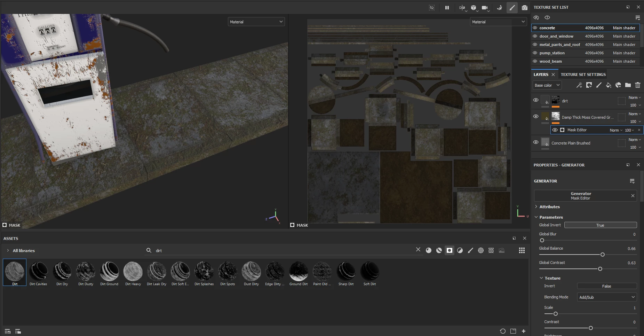644x336 pixels.
Task: Add a folder to the layer stack
Action: [x=628, y=85]
